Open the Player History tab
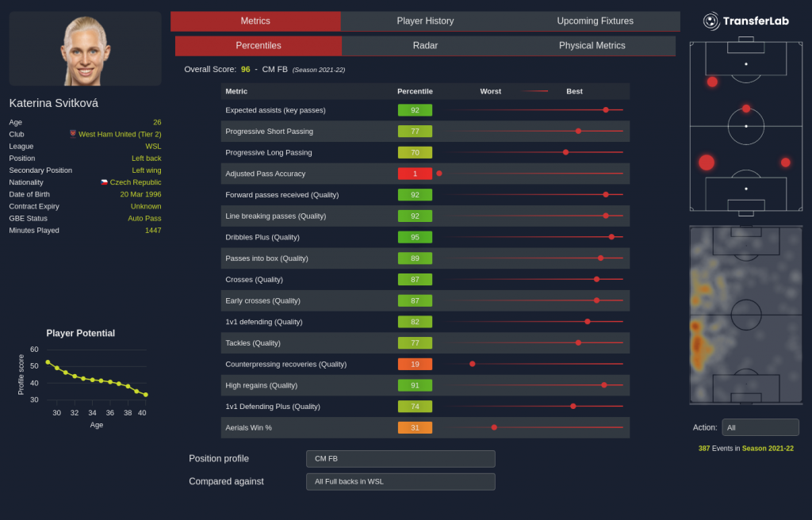 click(x=425, y=21)
